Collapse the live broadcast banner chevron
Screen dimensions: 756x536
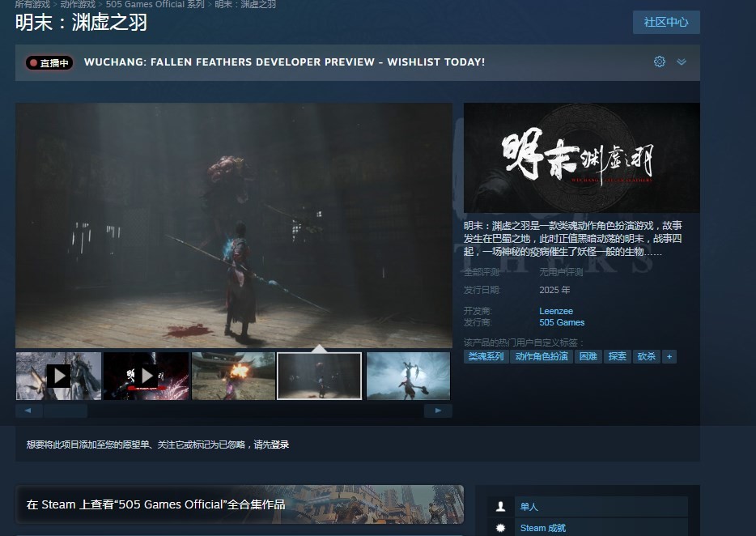[682, 62]
